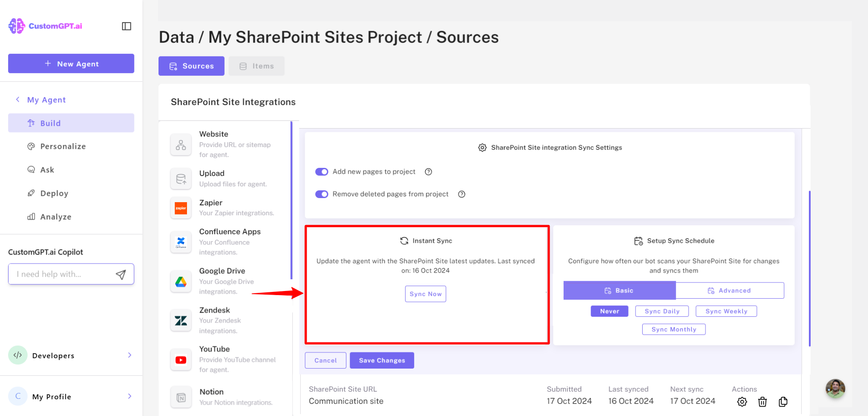Click the CustomGPT.ai brain logo
Image resolution: width=868 pixels, height=416 pixels.
[x=17, y=26]
